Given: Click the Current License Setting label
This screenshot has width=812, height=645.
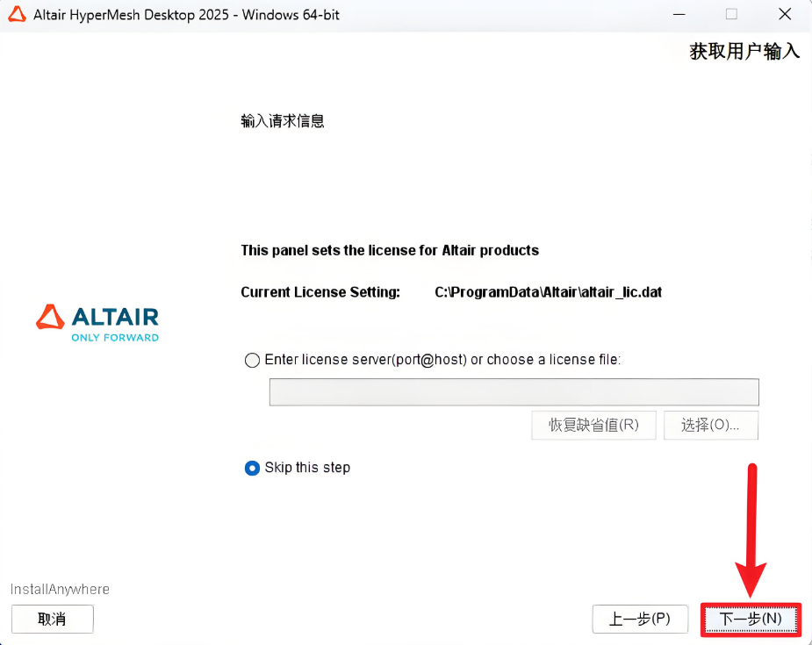Looking at the screenshot, I should [320, 292].
